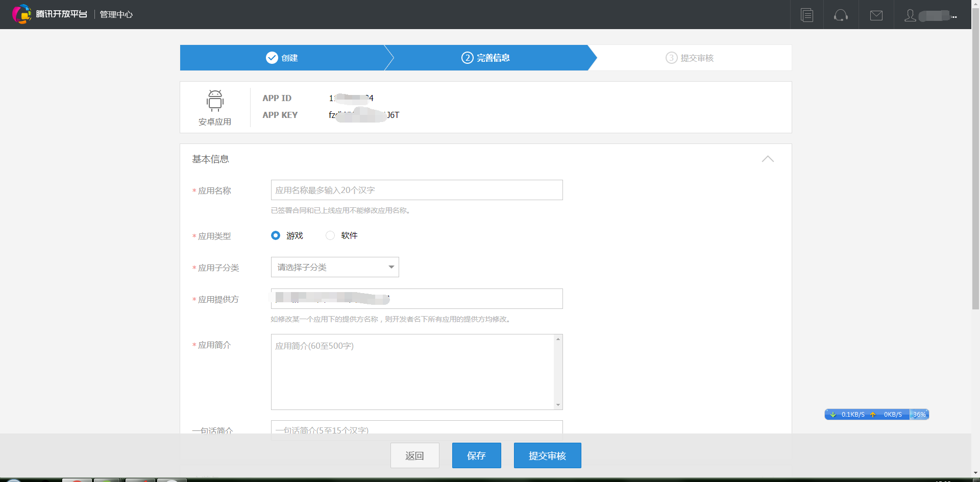Click the 应用类型 label

click(214, 236)
